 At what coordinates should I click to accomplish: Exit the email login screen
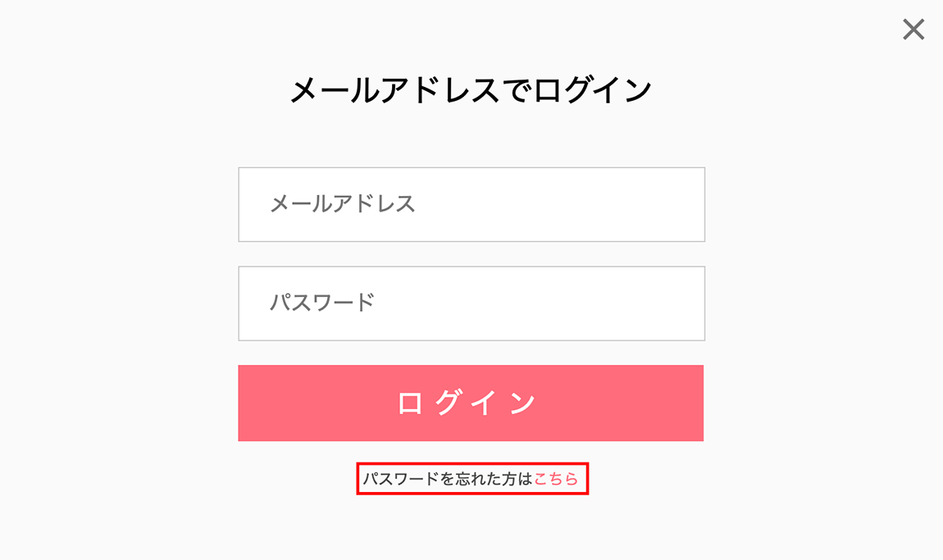[913, 30]
